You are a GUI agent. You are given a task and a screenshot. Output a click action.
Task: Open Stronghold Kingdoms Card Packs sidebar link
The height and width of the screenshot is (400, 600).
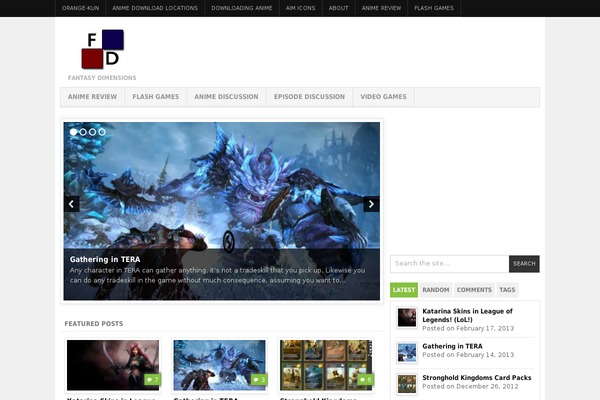click(x=477, y=377)
